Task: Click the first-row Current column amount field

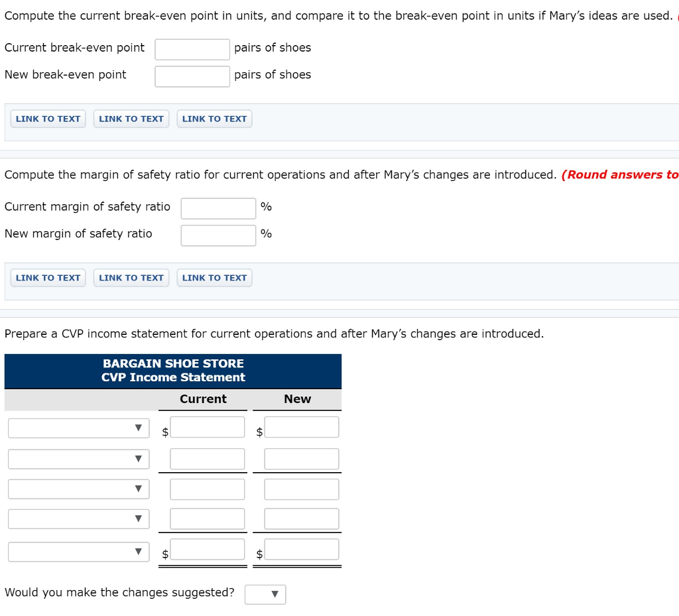Action: (207, 427)
